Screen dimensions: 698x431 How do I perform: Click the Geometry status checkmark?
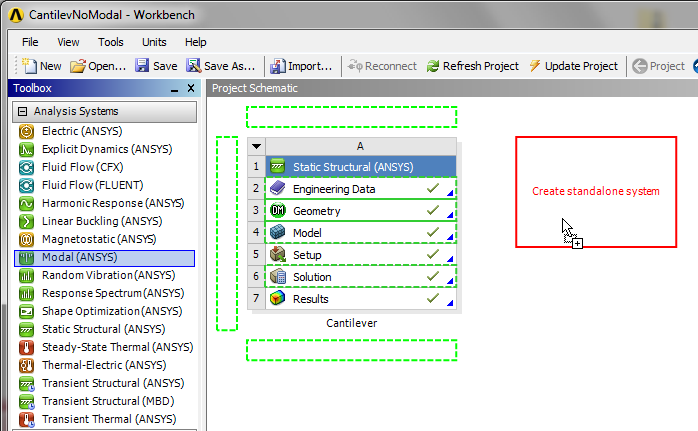pos(433,210)
